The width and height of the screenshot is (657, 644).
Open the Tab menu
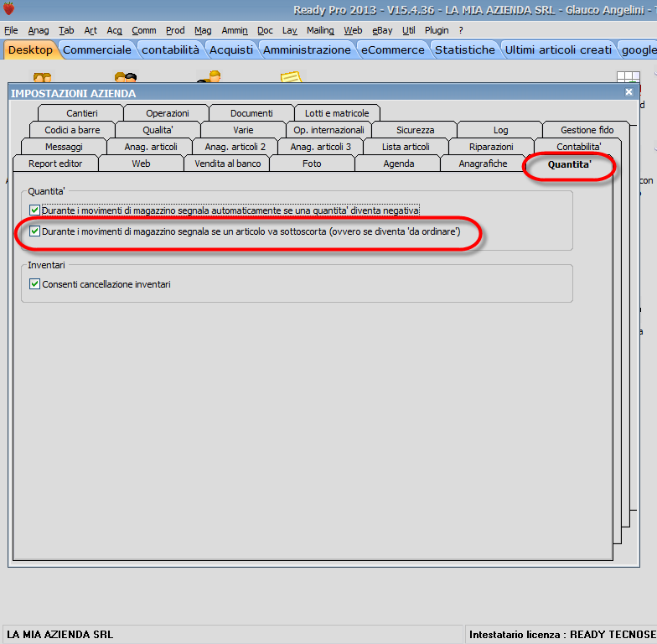pyautogui.click(x=66, y=30)
